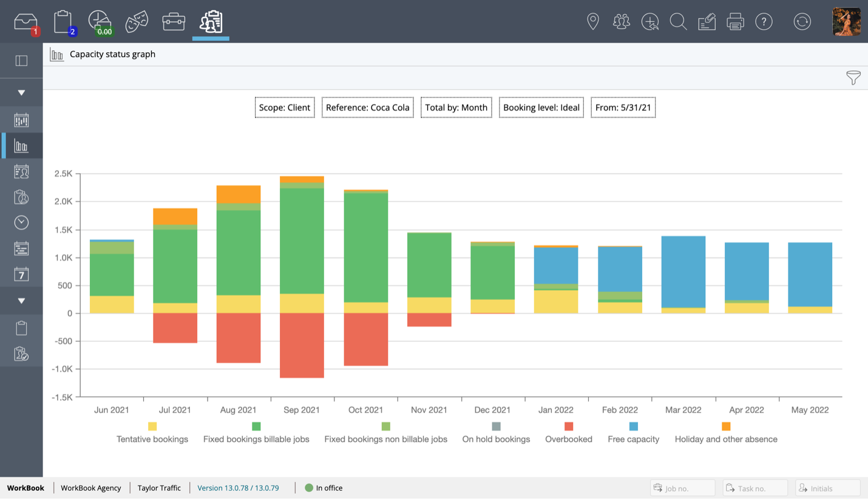Collapse the first sidebar section arrow
Viewport: 868px width, 501px height.
point(21,93)
